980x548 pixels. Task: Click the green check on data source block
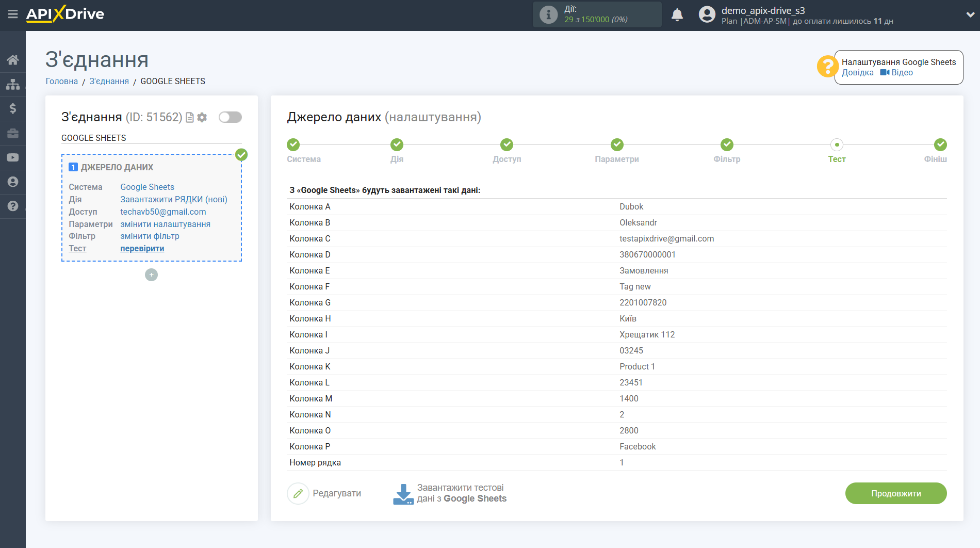(241, 155)
